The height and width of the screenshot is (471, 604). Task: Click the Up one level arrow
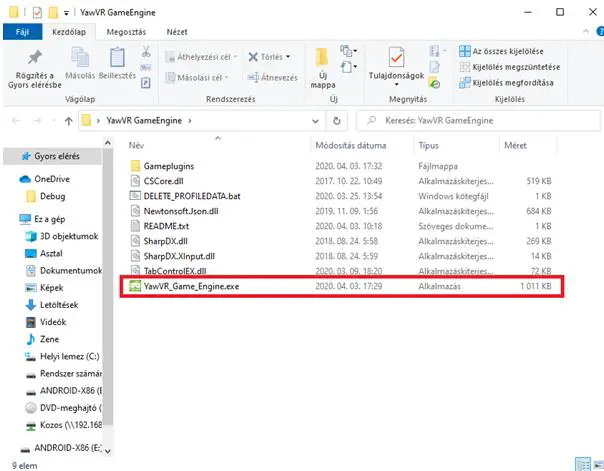[69, 121]
